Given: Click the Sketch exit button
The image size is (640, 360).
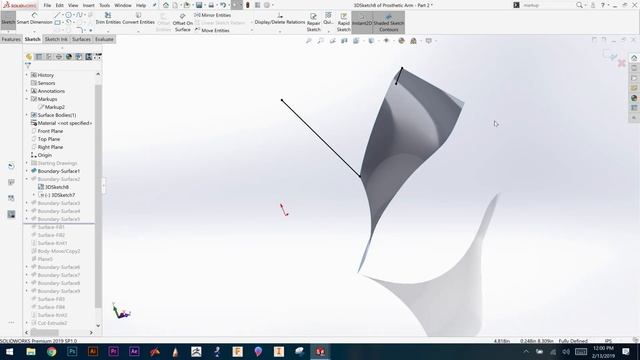Looking at the screenshot, I should pyautogui.click(x=8, y=20).
